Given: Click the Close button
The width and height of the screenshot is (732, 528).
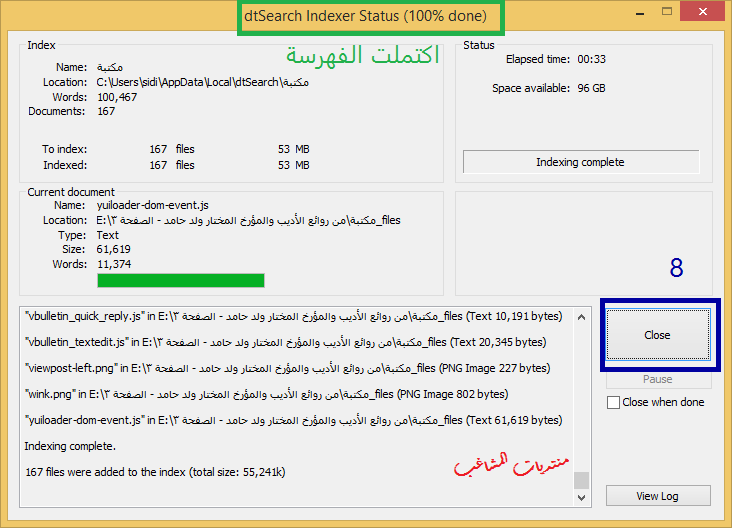Looking at the screenshot, I should point(657,335).
